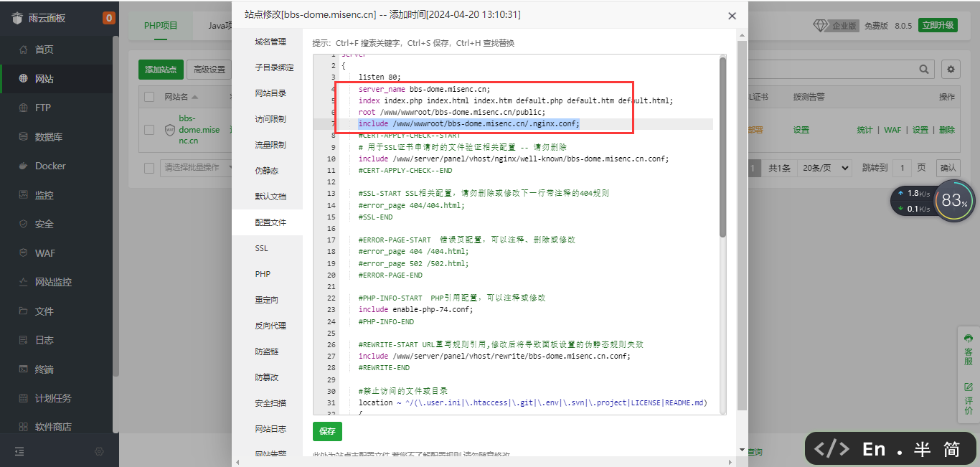
Task: Open 流量限制 in dialog menu
Action: pos(270,145)
